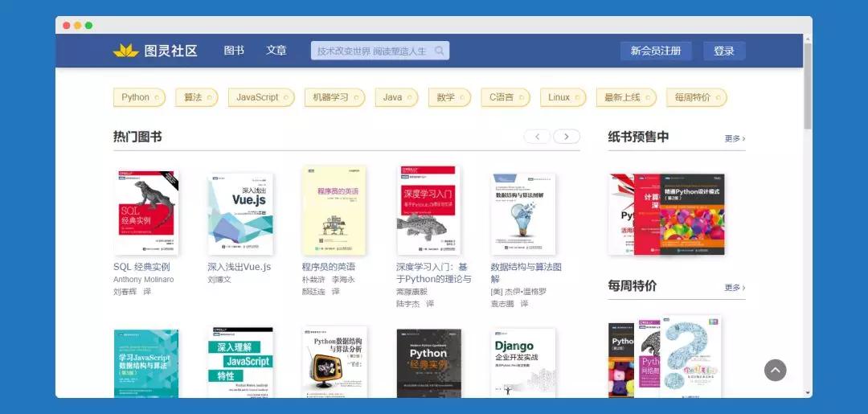Image resolution: width=868 pixels, height=414 pixels.
Task: Open the 文章 nav menu
Action: coord(276,51)
